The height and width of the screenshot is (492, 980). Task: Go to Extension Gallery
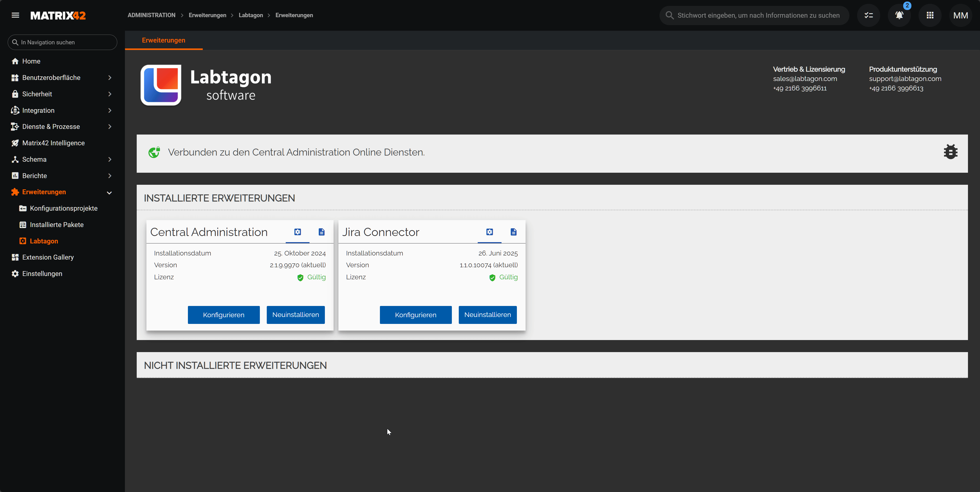pos(48,258)
